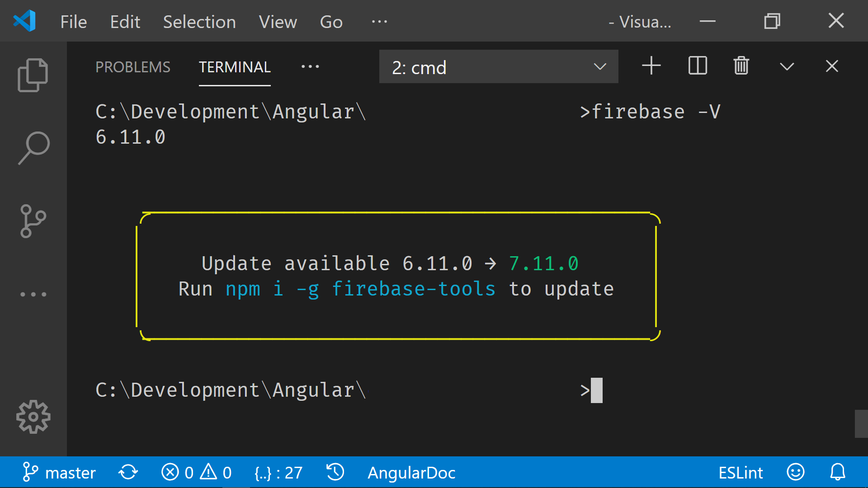
Task: Switch to the PROBLEMS tab
Action: (x=133, y=67)
